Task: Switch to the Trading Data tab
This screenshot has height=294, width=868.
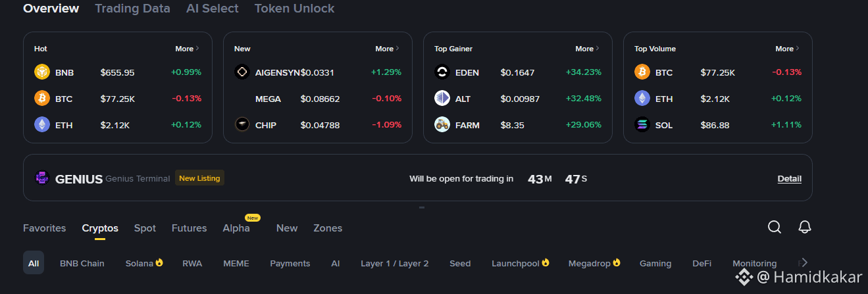Action: click(x=132, y=9)
